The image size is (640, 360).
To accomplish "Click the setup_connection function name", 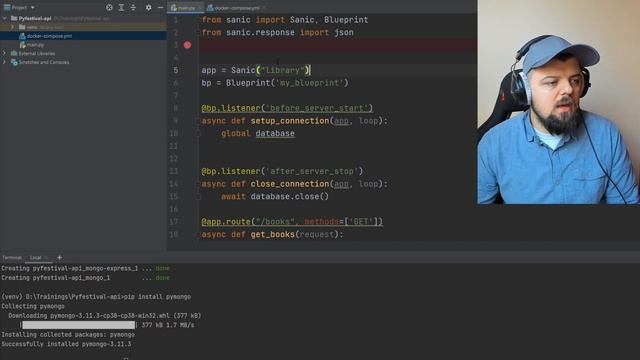I will [x=290, y=121].
